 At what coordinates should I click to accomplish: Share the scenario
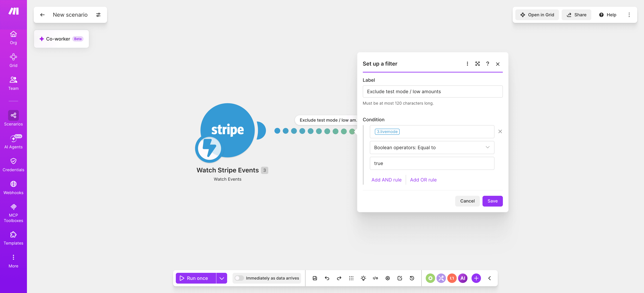pyautogui.click(x=576, y=15)
